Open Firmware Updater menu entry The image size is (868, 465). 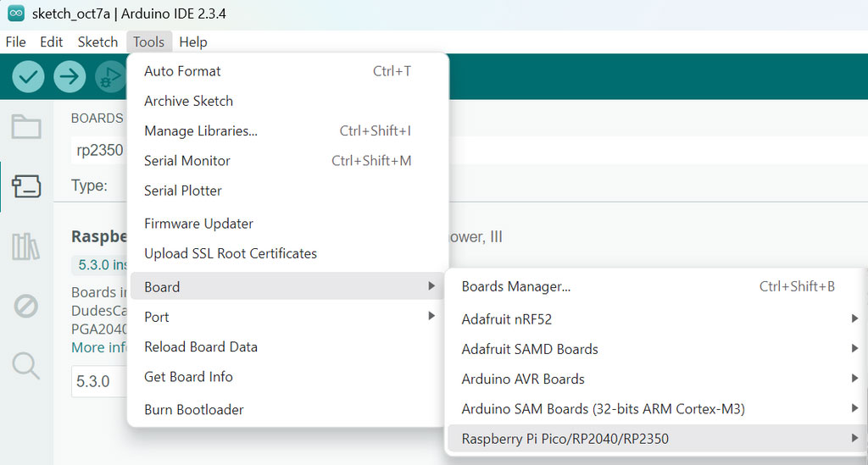pos(288,224)
